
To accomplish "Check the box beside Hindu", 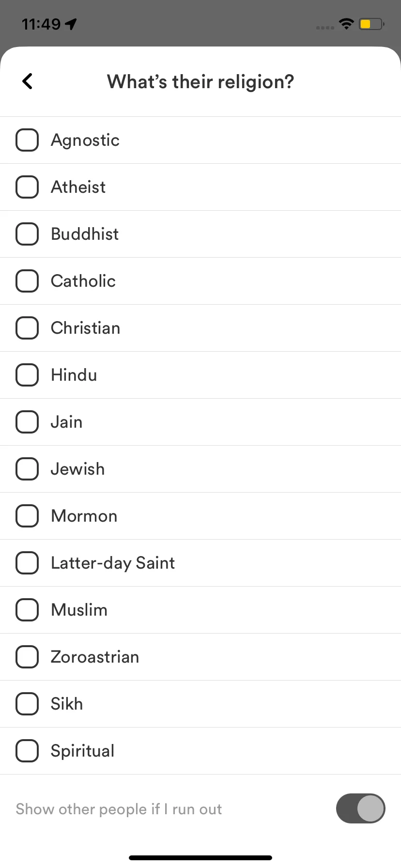I will click(27, 375).
